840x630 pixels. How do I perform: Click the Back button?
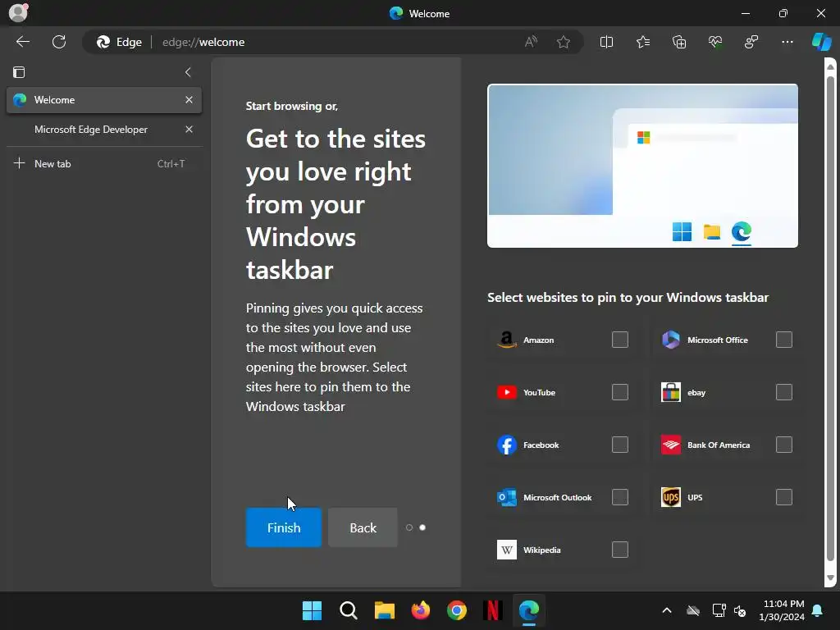click(x=363, y=527)
